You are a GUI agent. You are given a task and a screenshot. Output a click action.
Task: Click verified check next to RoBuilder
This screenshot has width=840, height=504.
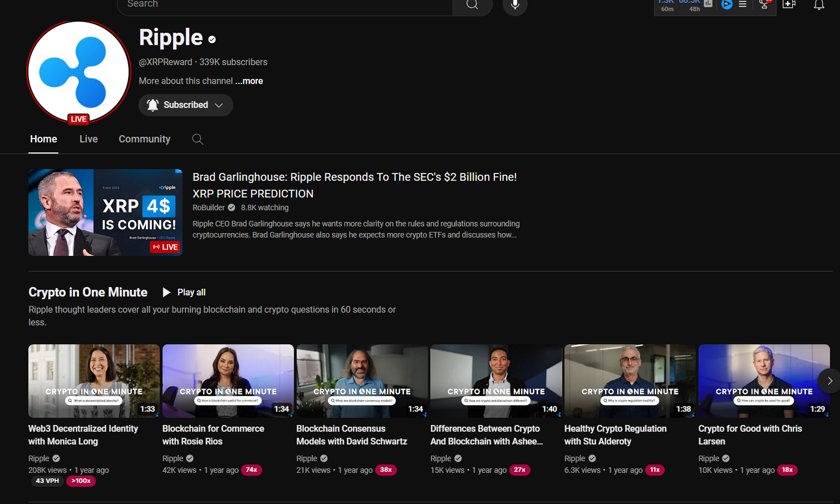[x=232, y=207]
